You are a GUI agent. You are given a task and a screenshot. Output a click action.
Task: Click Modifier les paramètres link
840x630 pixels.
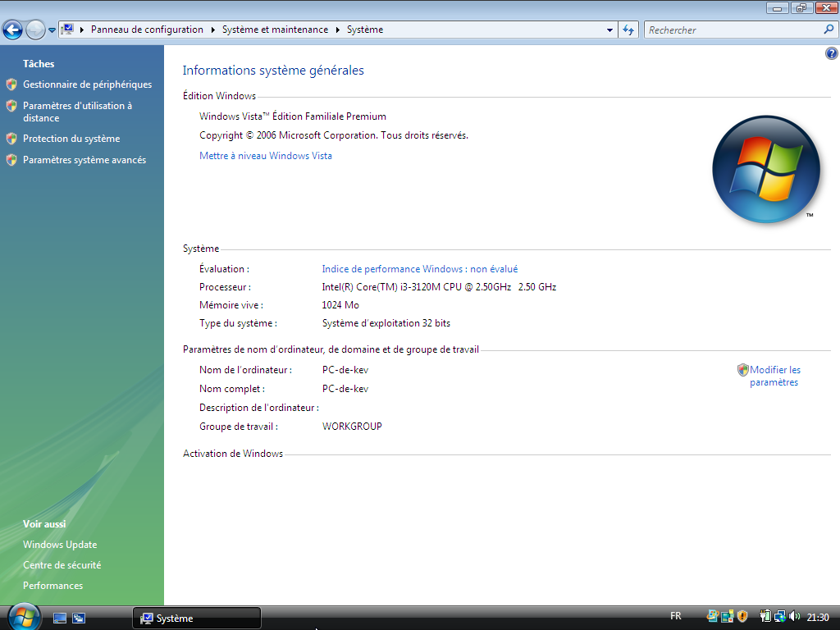point(774,376)
